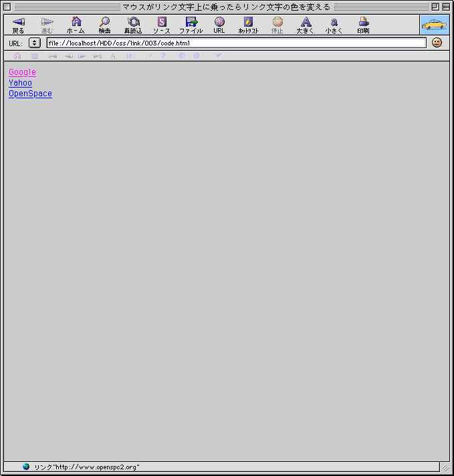Click the URL address input field
Image resolution: width=454 pixels, height=476 pixels.
(237, 43)
